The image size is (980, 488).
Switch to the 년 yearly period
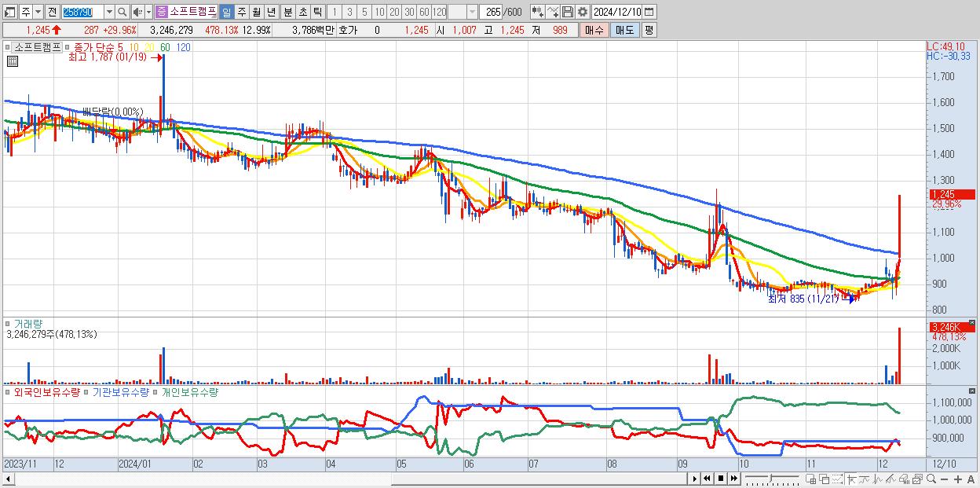point(271,12)
